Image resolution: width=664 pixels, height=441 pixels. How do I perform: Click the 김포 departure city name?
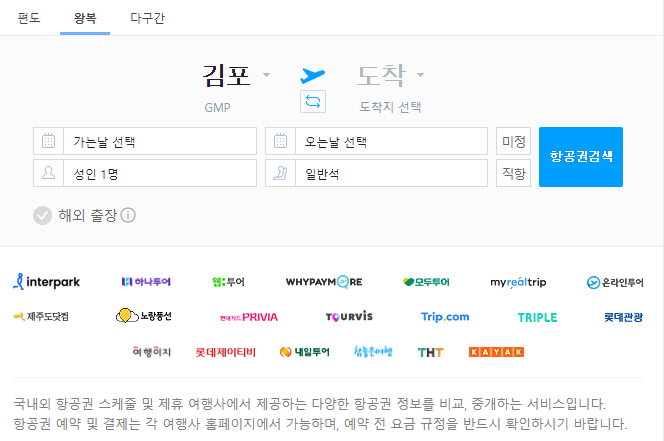click(x=226, y=76)
